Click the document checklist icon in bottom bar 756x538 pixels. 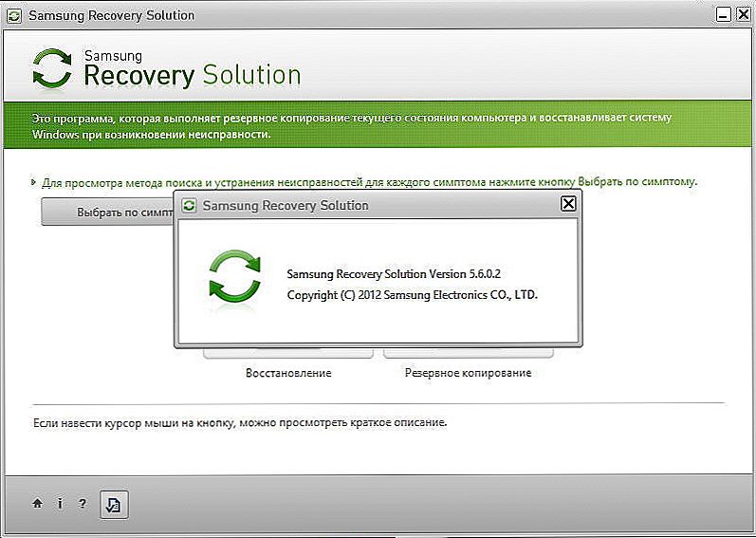(x=114, y=505)
